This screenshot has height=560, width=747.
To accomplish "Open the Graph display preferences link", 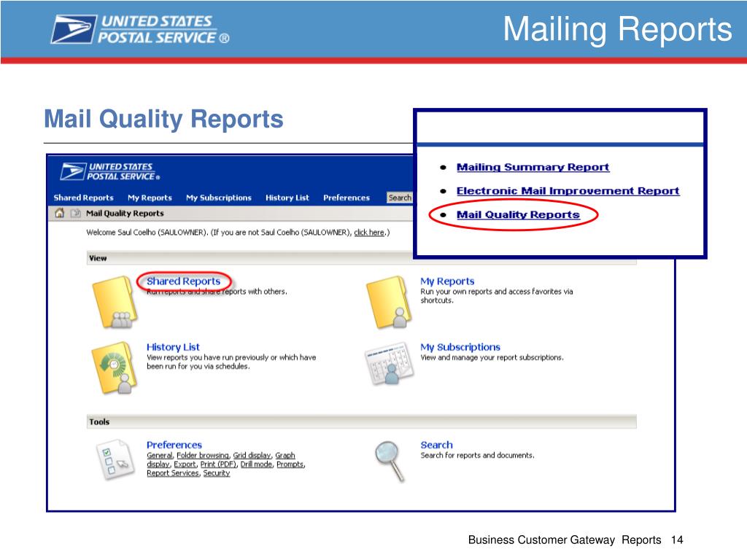I will tap(285, 455).
